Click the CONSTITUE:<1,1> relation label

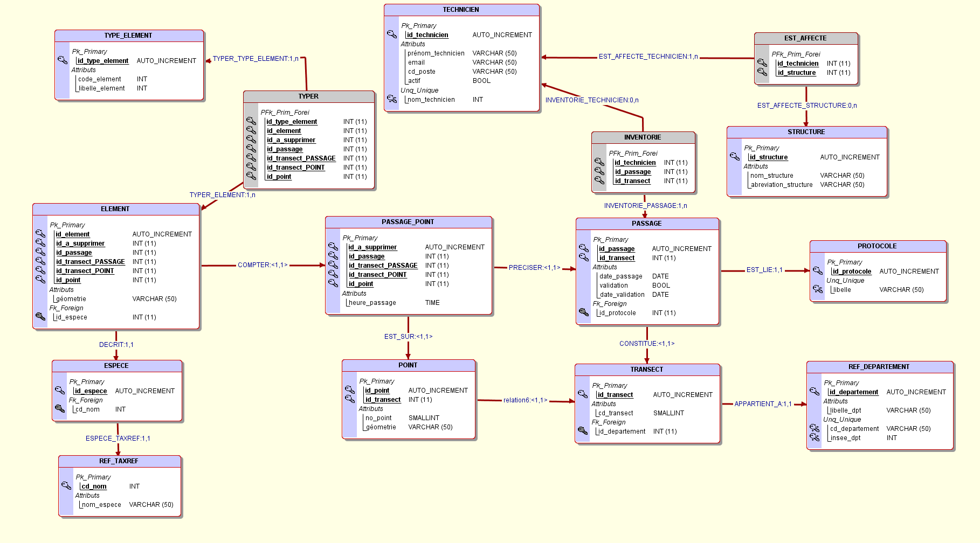[647, 344]
